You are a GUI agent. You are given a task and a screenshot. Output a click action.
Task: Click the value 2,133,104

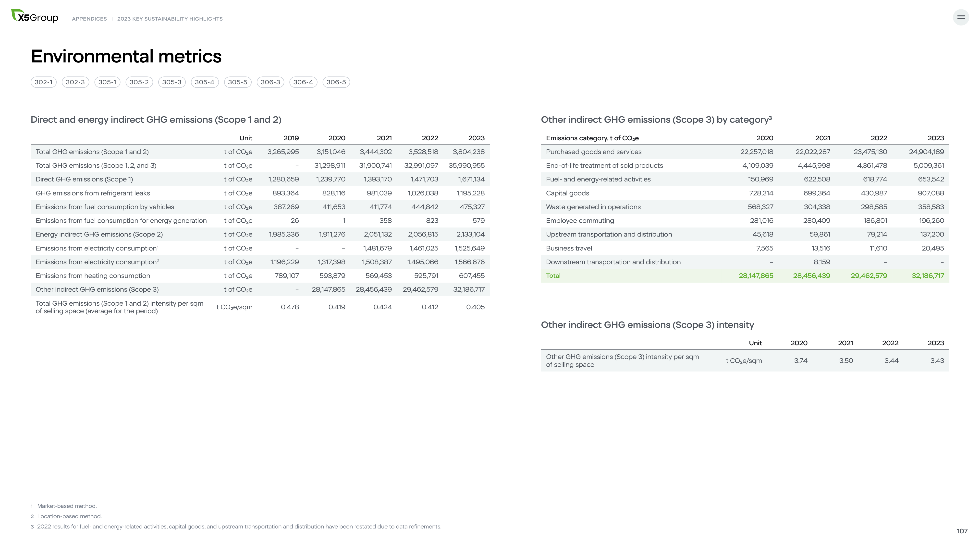click(471, 234)
